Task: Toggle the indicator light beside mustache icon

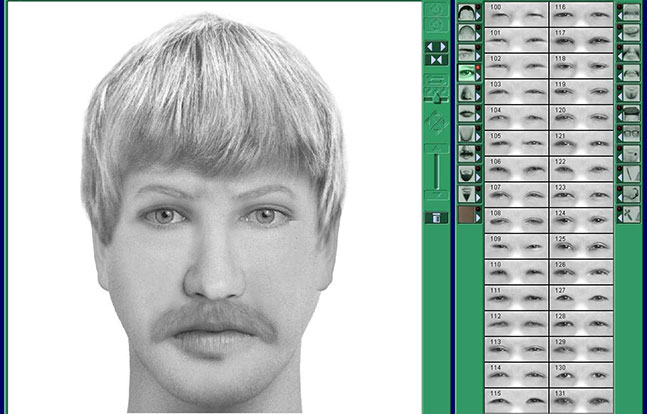Action: click(478, 148)
